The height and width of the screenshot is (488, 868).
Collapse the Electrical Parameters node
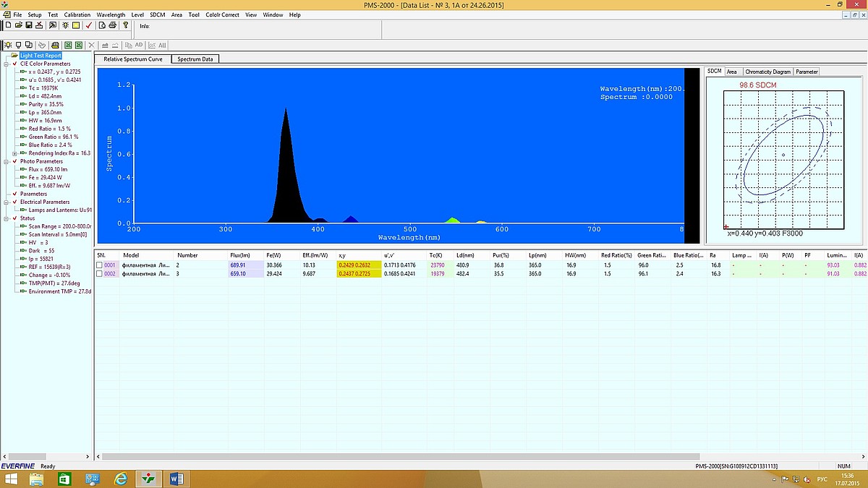pyautogui.click(x=6, y=202)
